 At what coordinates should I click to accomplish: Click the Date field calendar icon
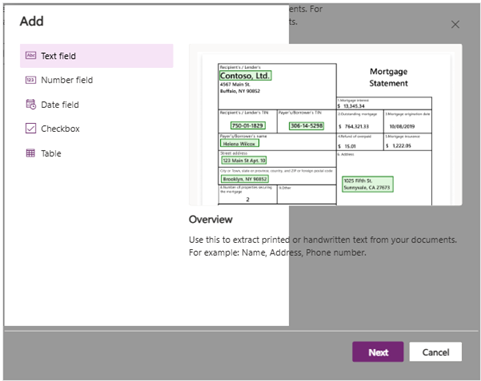pos(31,104)
